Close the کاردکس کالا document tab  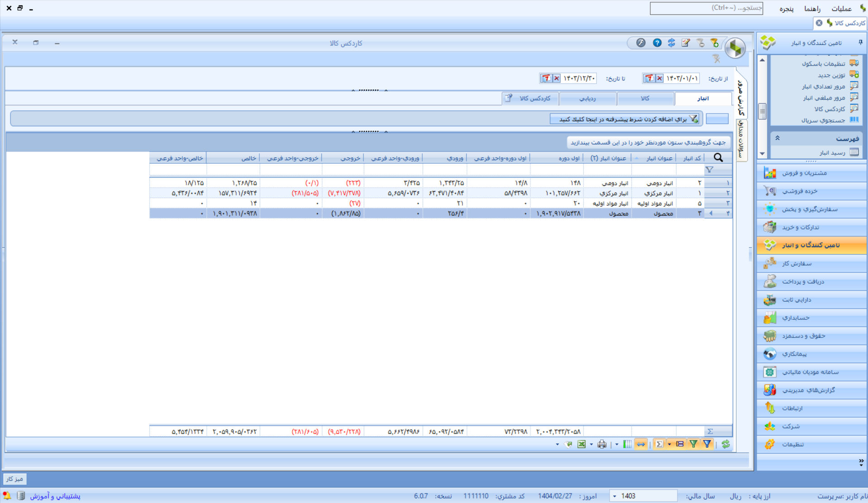coord(819,23)
